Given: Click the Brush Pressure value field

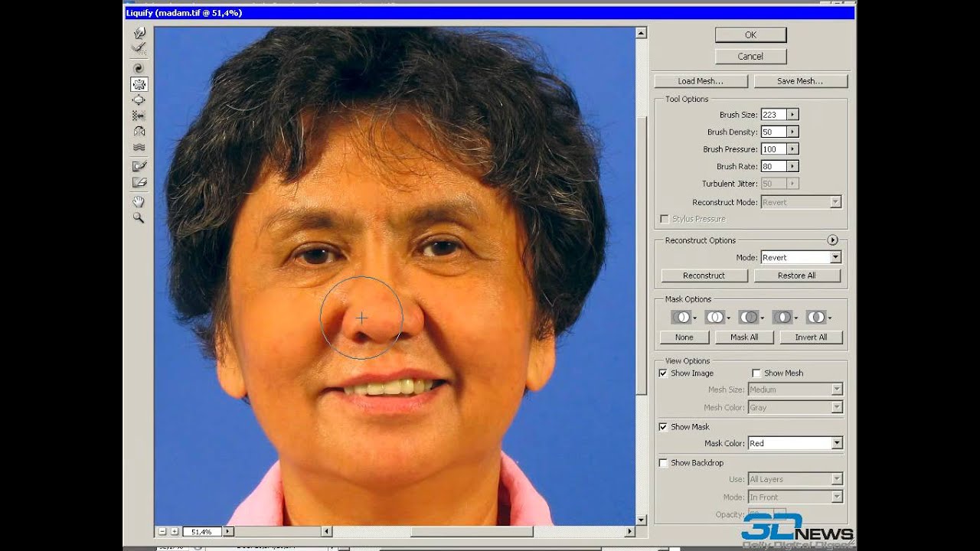Looking at the screenshot, I should point(773,149).
